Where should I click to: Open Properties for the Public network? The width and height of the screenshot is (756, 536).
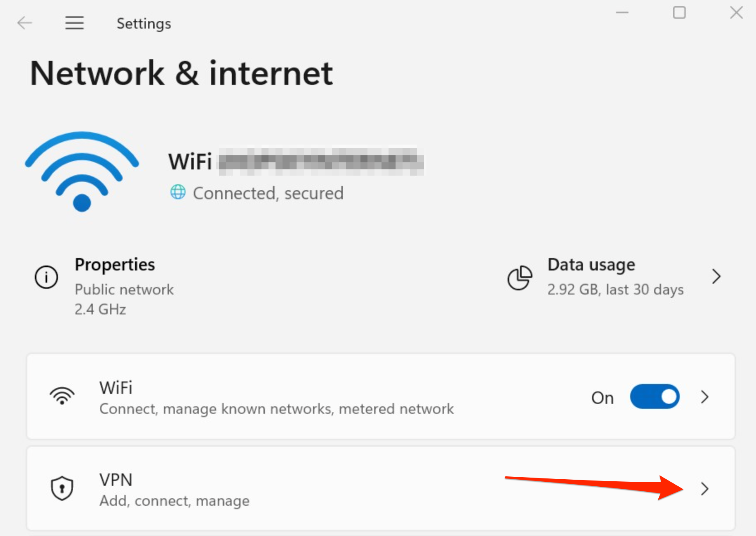point(124,286)
